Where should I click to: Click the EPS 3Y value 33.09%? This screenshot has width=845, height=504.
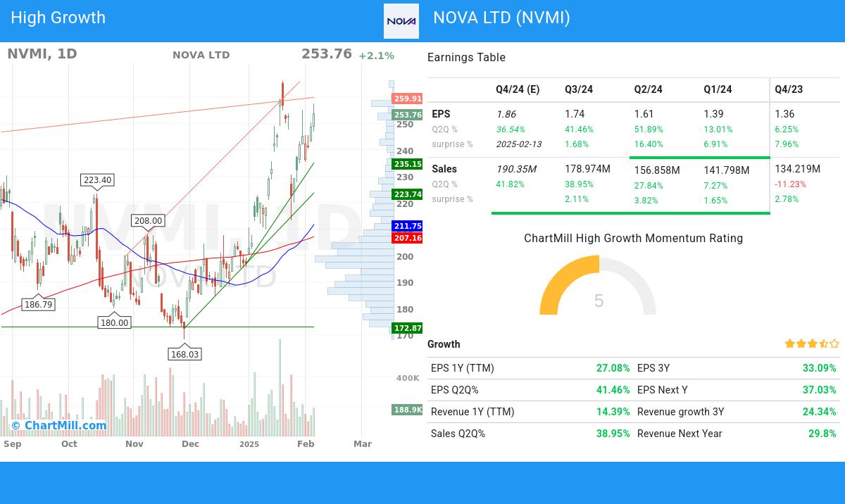coord(819,368)
